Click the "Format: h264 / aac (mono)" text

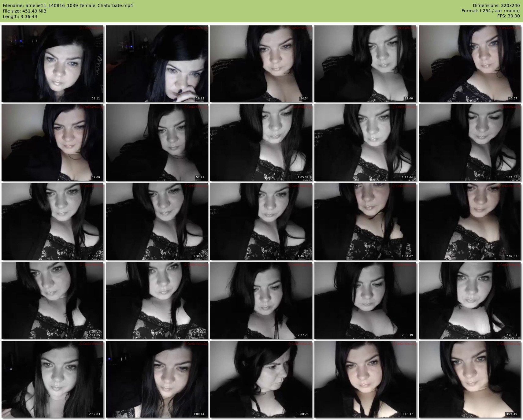pos(491,11)
